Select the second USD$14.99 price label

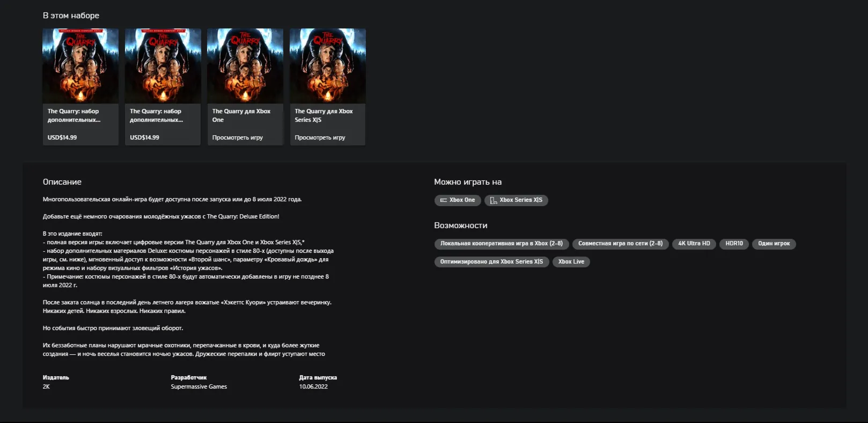click(144, 137)
